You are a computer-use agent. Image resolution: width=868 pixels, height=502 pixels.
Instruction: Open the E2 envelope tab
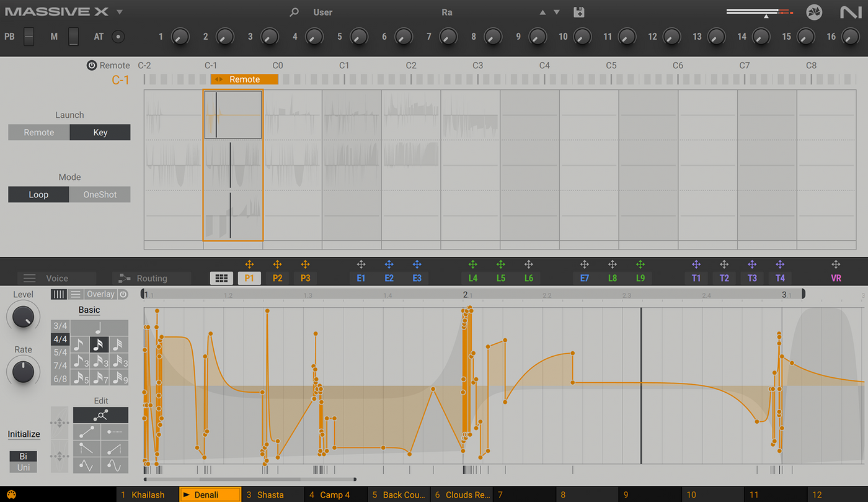[x=389, y=278]
